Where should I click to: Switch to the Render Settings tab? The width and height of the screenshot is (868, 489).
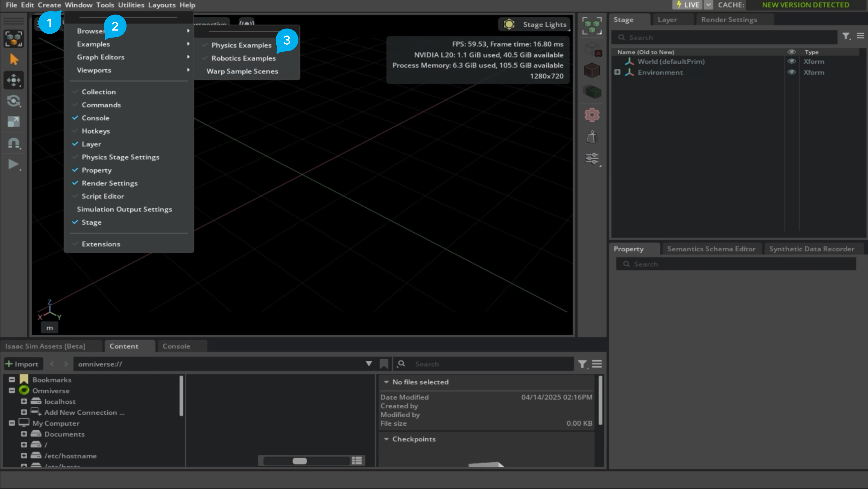tap(729, 19)
